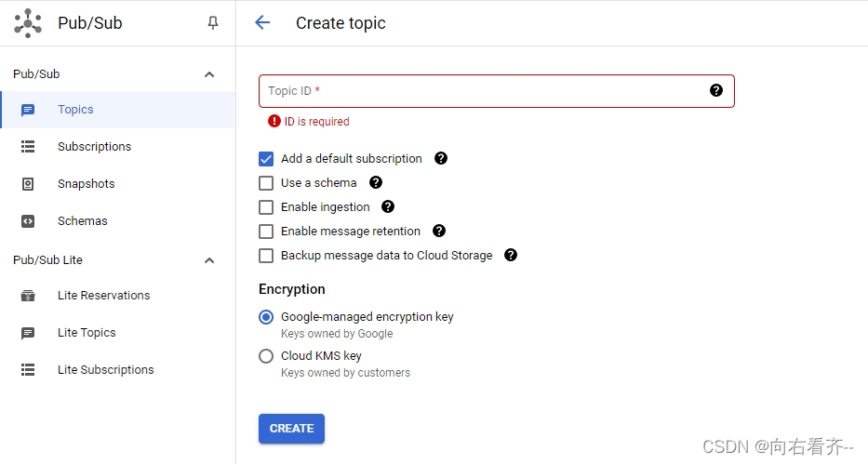The image size is (868, 464).
Task: Click the Lite Topics chat icon
Action: (x=28, y=333)
